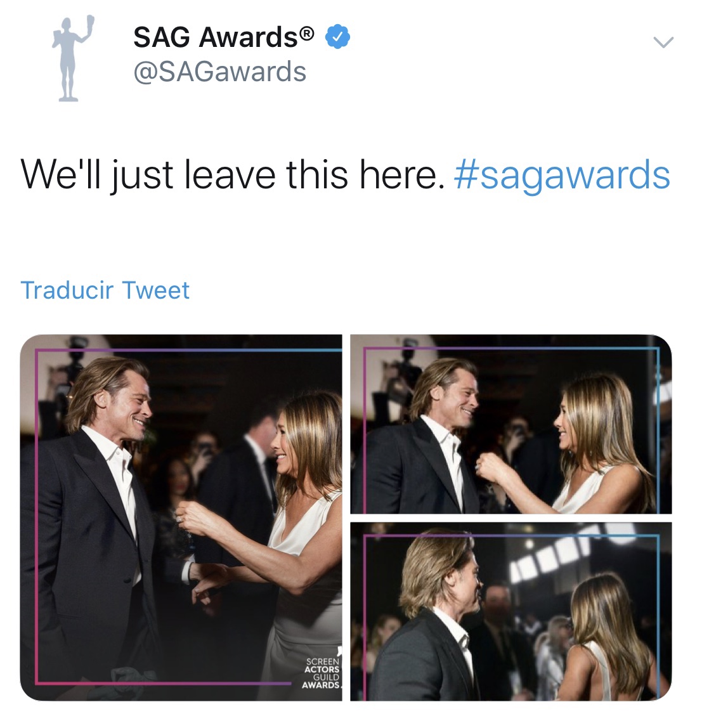Click the Traducir Tweet link
The image size is (702, 728).
[x=105, y=290]
